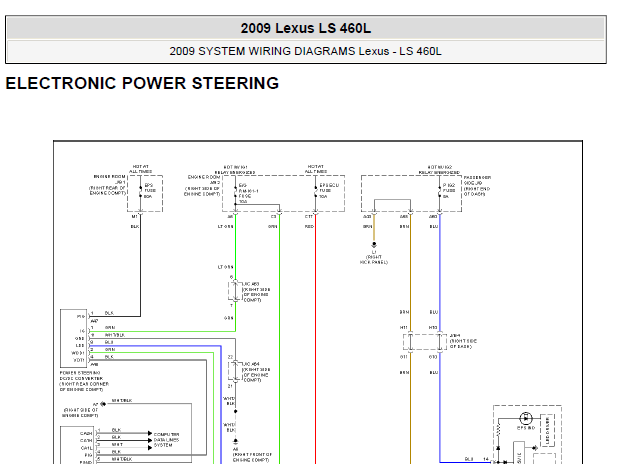The width and height of the screenshot is (628, 464).
Task: Click the EPS ECU FUSE 10A label
Action: point(329,191)
